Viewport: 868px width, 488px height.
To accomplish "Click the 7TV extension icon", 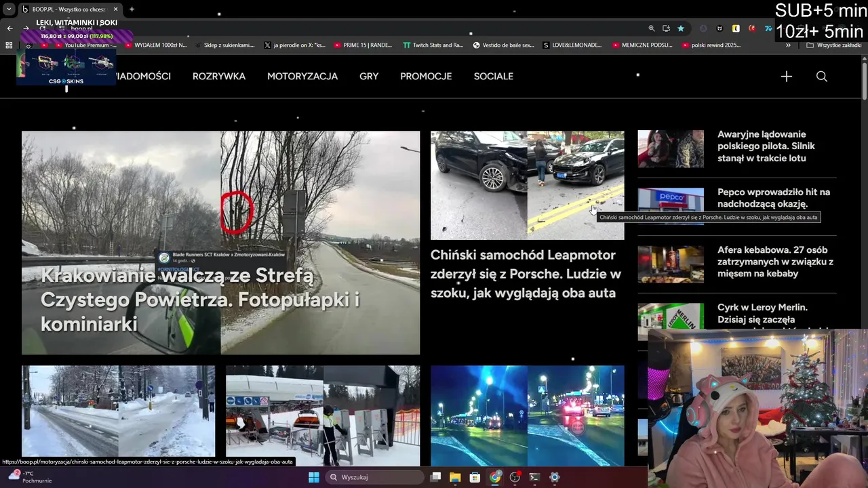I will [768, 28].
